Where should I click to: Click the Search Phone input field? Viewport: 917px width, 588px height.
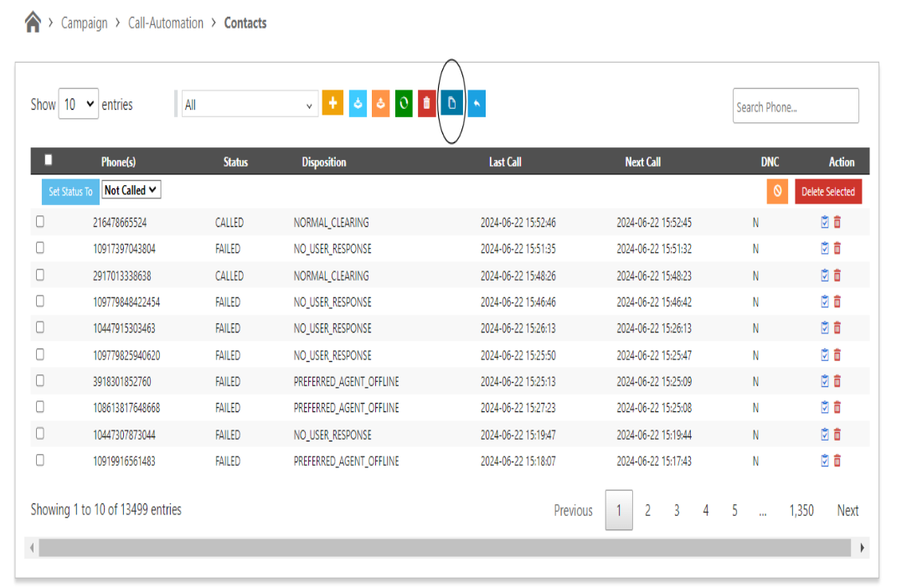(795, 106)
